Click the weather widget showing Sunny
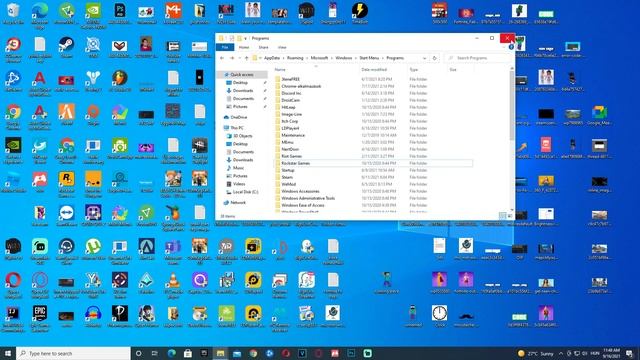This screenshot has width=640, height=360. (535, 353)
